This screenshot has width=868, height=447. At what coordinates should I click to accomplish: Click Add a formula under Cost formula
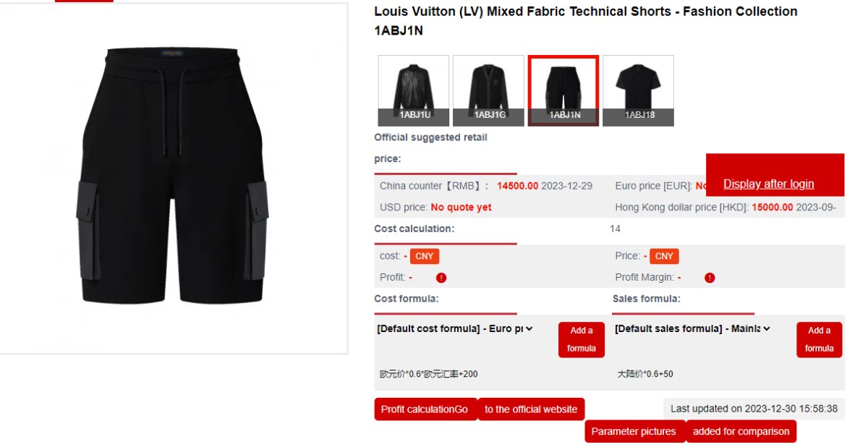pos(581,339)
